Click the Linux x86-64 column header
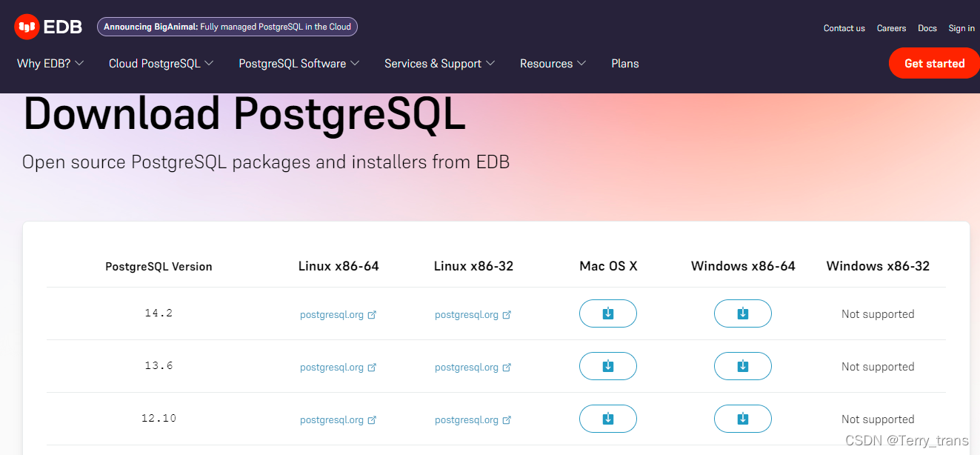 pyautogui.click(x=339, y=266)
